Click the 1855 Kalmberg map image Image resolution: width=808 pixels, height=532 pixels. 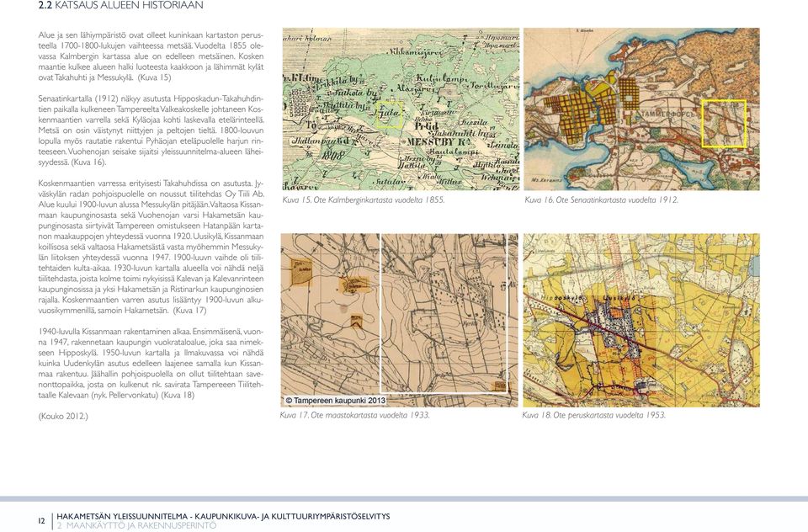point(401,109)
